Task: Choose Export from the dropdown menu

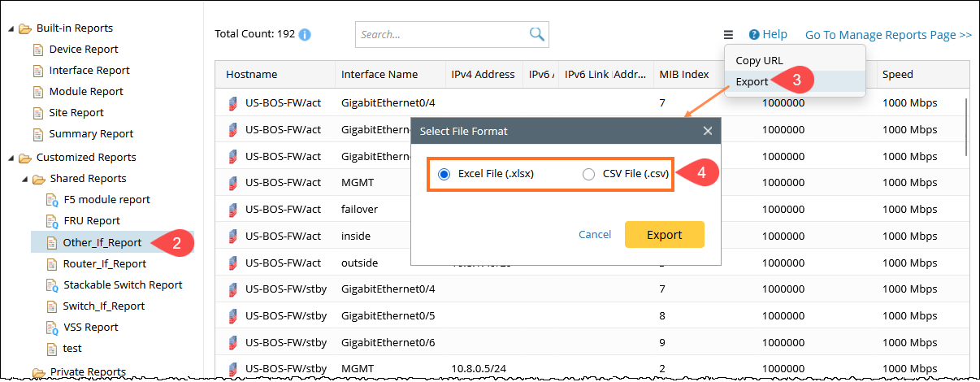Action: (x=752, y=81)
